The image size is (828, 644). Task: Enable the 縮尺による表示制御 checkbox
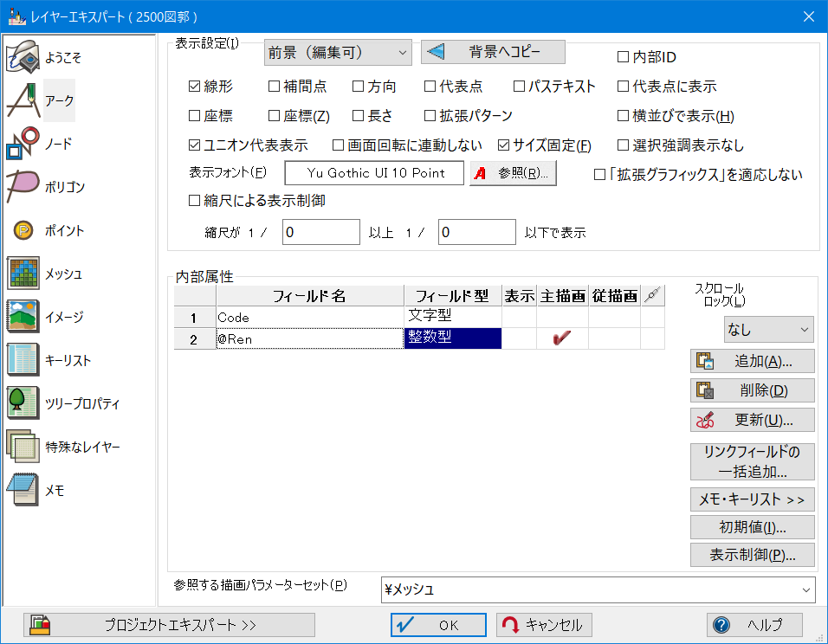pyautogui.click(x=194, y=200)
